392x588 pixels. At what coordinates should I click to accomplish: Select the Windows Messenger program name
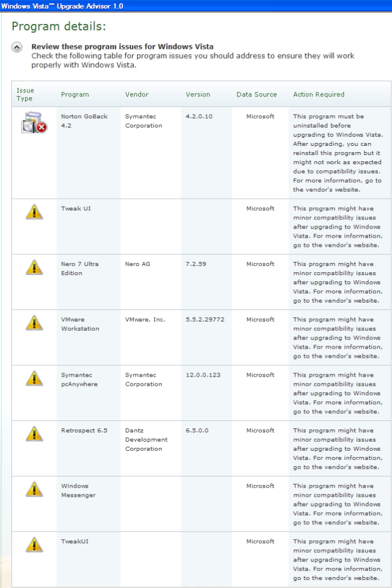point(78,490)
